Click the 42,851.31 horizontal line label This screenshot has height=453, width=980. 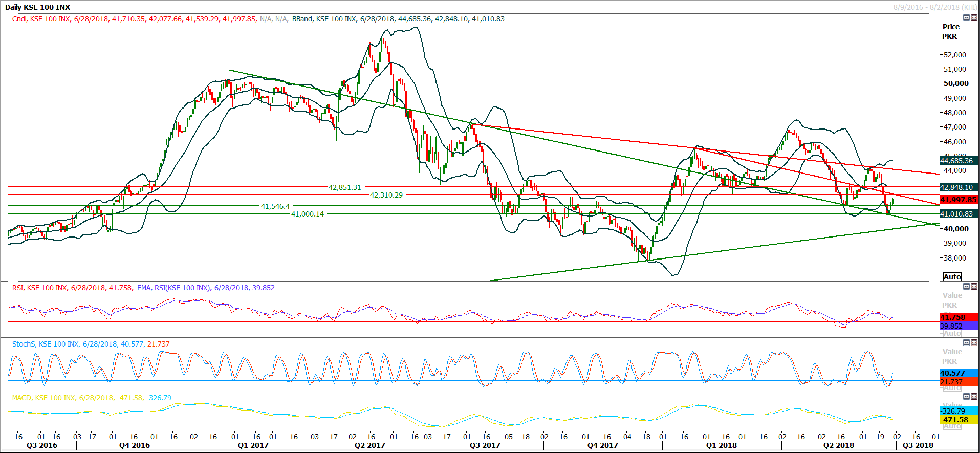coord(345,187)
